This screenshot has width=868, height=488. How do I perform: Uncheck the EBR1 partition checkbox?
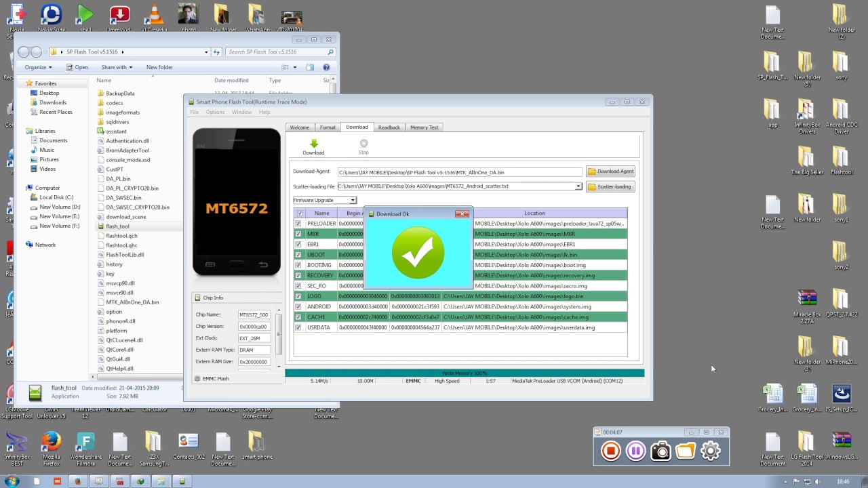pos(298,244)
